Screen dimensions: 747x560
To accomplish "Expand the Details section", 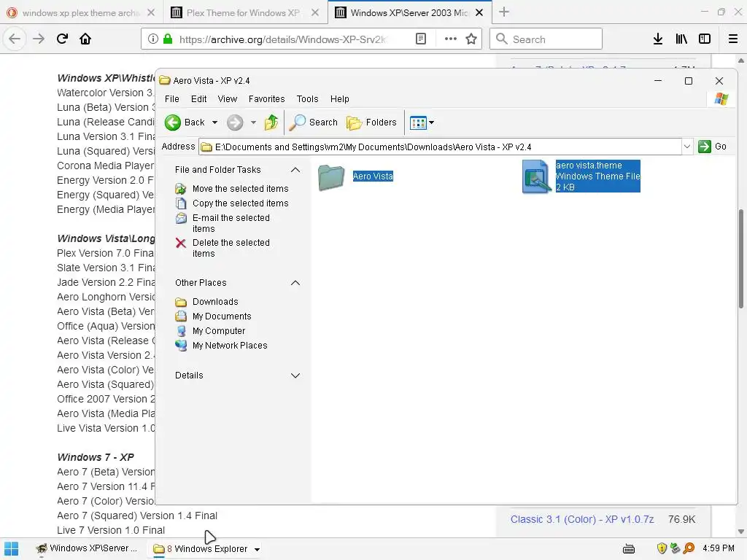I will point(295,376).
